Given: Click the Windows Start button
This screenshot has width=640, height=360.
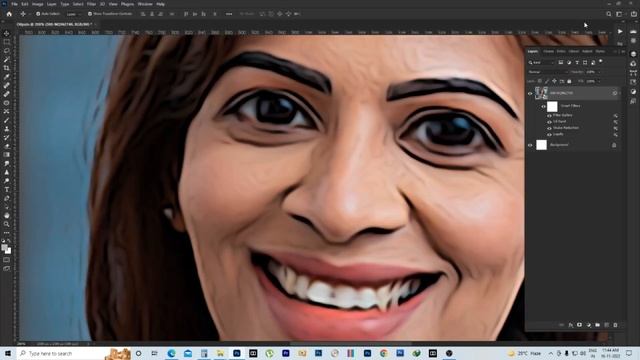Looking at the screenshot, I should click(x=8, y=353).
